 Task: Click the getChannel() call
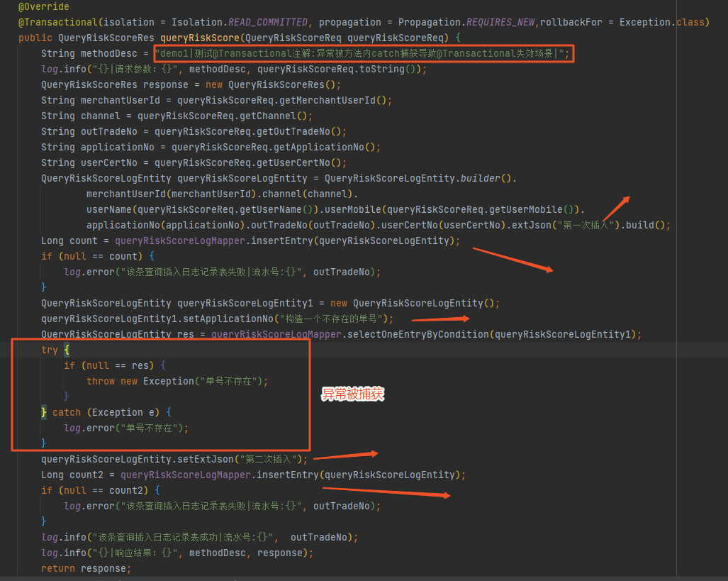274,116
